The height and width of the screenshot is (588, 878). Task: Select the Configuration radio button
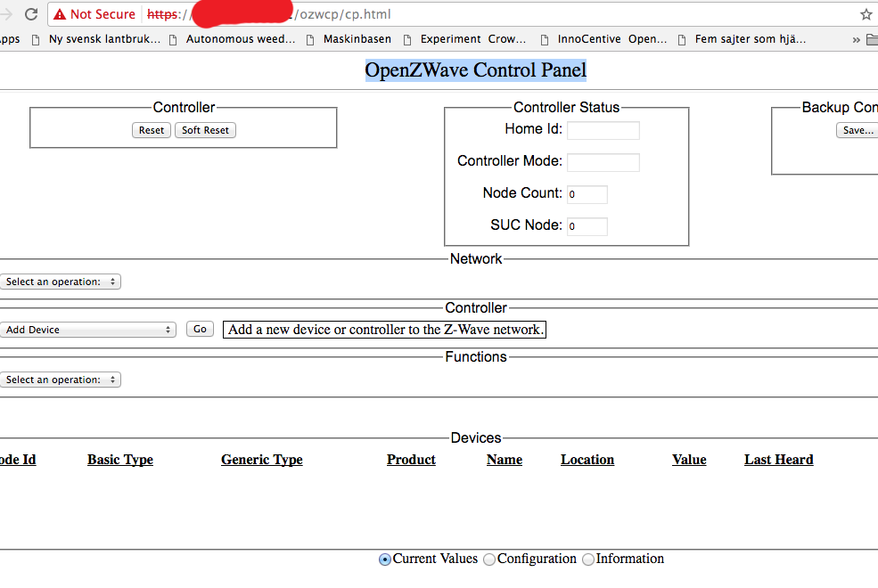[x=488, y=559]
